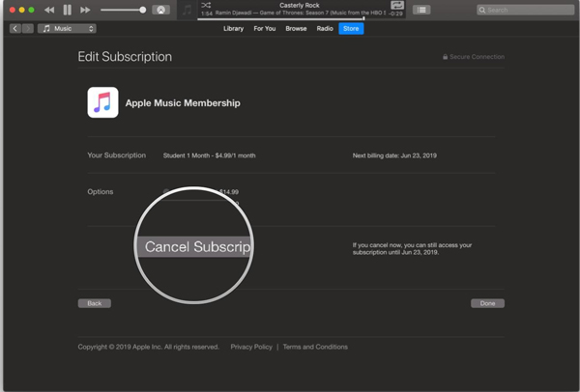Close the iTunes window
The image size is (580, 392).
(13, 10)
